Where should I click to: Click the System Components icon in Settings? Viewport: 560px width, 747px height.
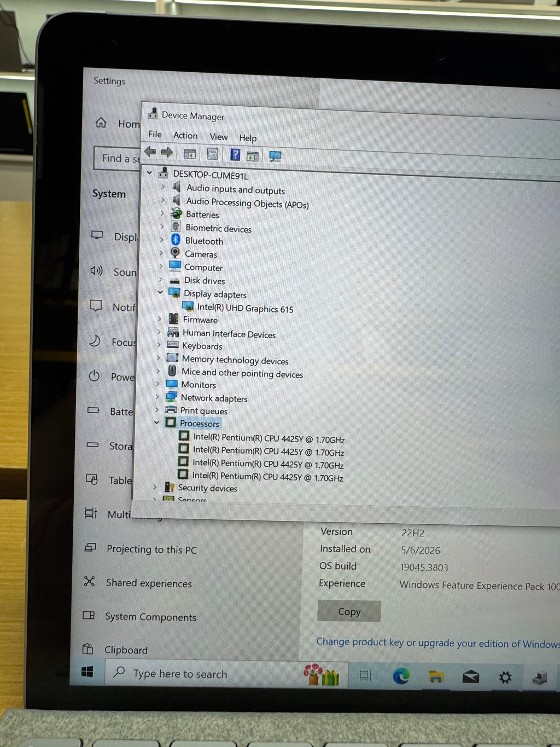coord(89,615)
